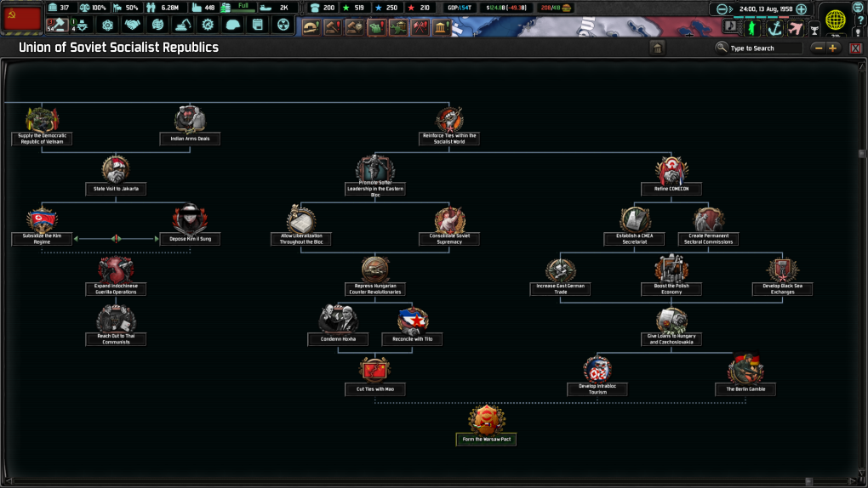Increase game speed with the plus button
Screen dimensions: 868x488
point(801,9)
